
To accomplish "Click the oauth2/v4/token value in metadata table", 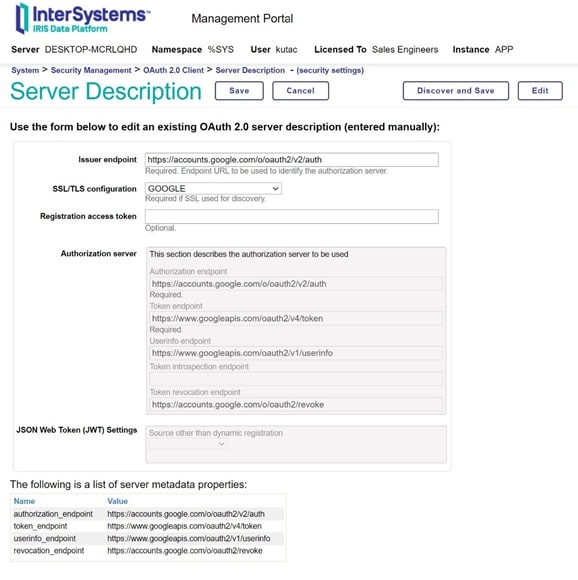I will (185, 526).
